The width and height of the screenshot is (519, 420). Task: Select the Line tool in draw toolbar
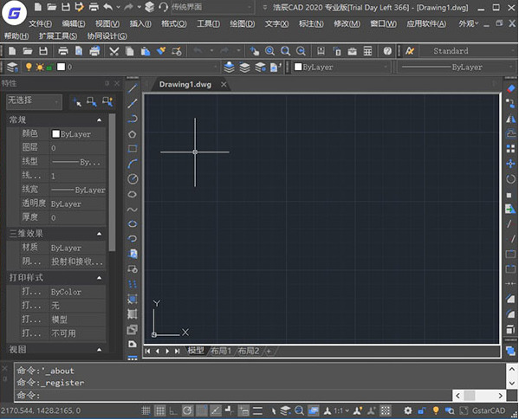[133, 88]
